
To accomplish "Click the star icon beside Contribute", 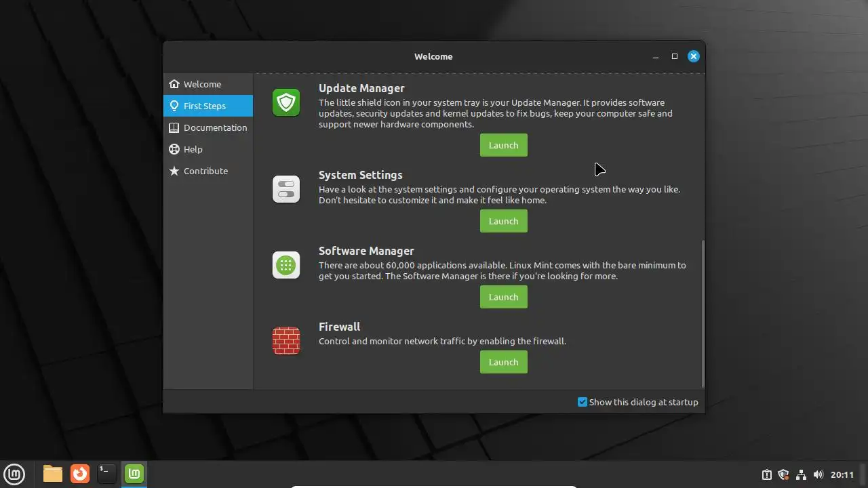I will (x=174, y=171).
